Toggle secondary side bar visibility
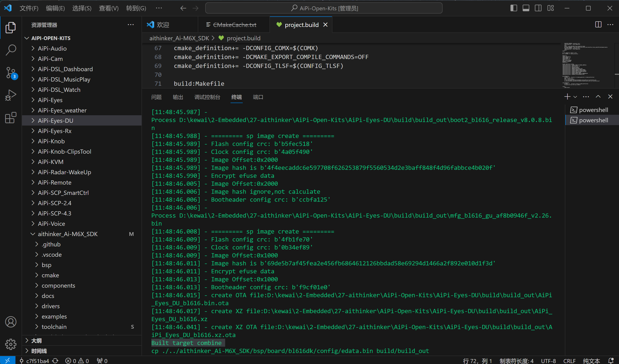The image size is (619, 364). coord(538,8)
